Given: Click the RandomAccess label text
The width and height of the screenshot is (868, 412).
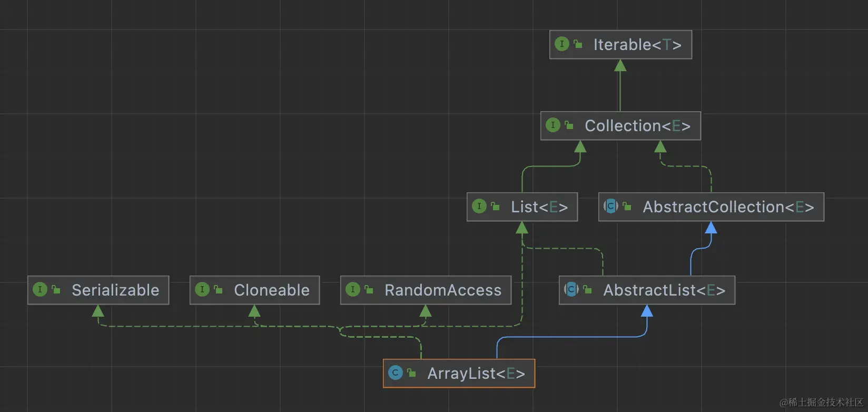Looking at the screenshot, I should [x=443, y=290].
